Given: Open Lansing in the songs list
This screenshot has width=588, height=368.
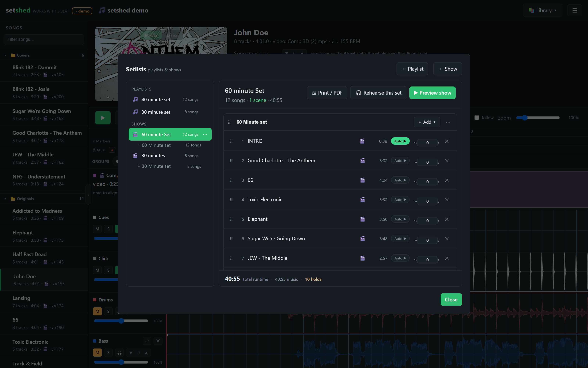Looking at the screenshot, I should (44, 302).
